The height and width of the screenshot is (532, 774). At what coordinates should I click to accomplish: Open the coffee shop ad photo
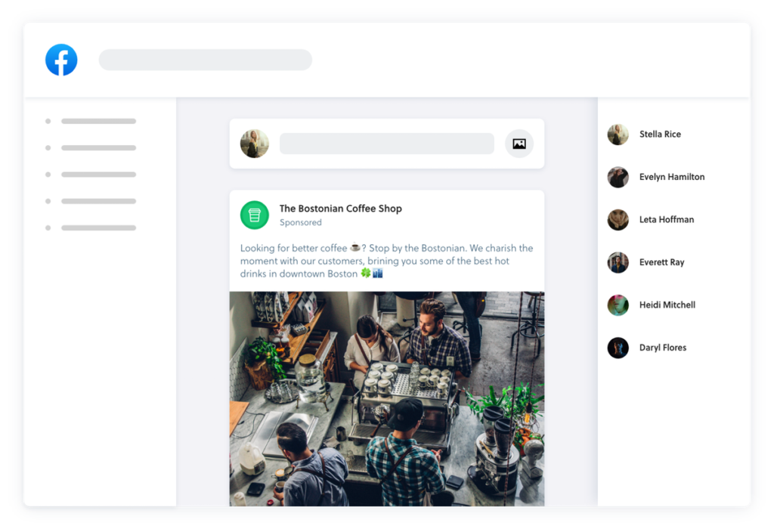click(x=386, y=398)
